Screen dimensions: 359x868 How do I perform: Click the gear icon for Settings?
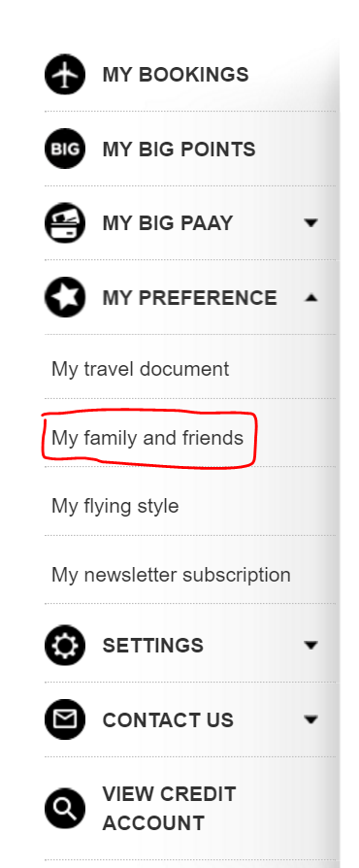point(65,645)
